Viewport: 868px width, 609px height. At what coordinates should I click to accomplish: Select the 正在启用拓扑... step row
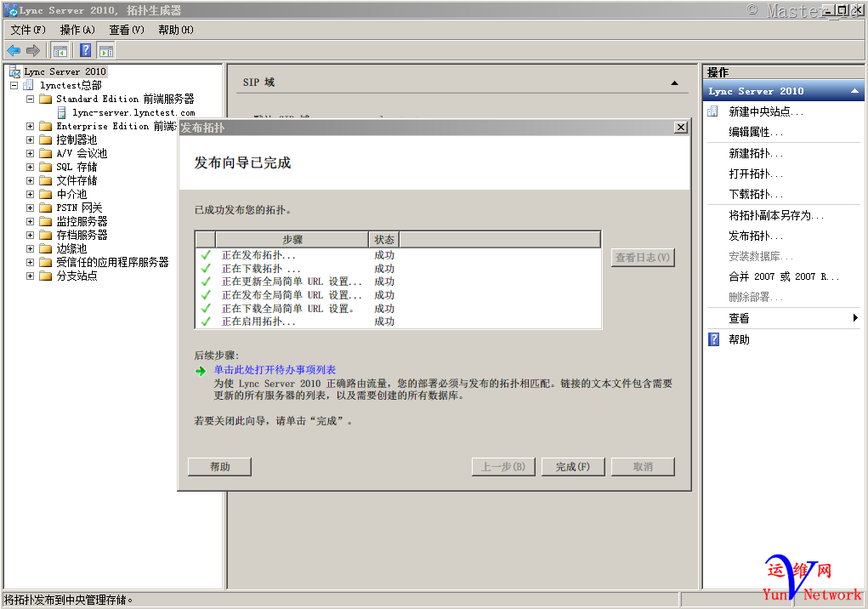click(398, 322)
